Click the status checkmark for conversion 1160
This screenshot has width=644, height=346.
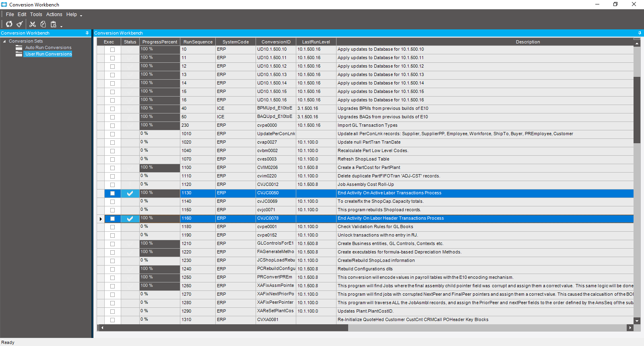point(130,218)
